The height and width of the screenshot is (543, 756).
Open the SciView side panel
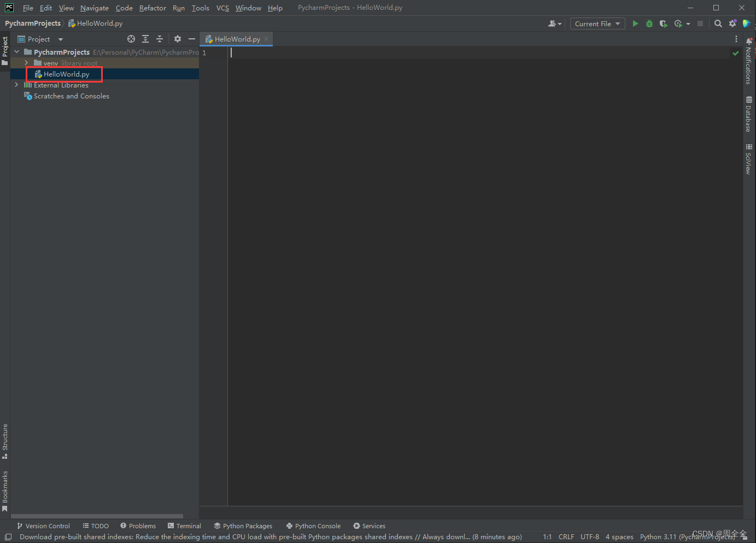point(749,159)
